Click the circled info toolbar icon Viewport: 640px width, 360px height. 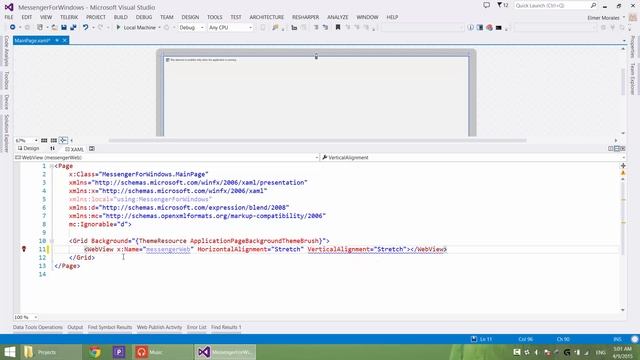click(x=471, y=28)
